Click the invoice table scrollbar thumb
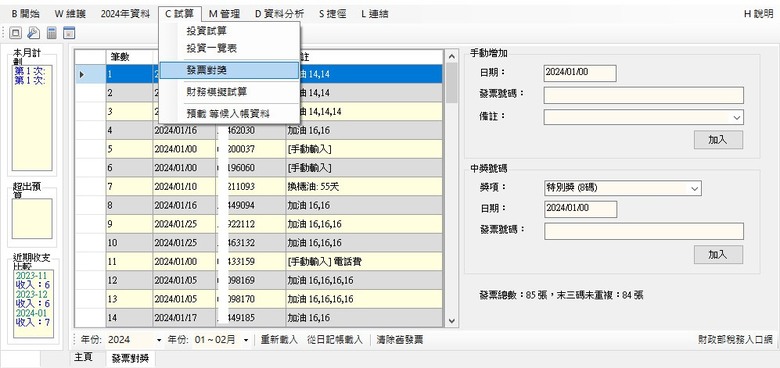 (x=451, y=84)
